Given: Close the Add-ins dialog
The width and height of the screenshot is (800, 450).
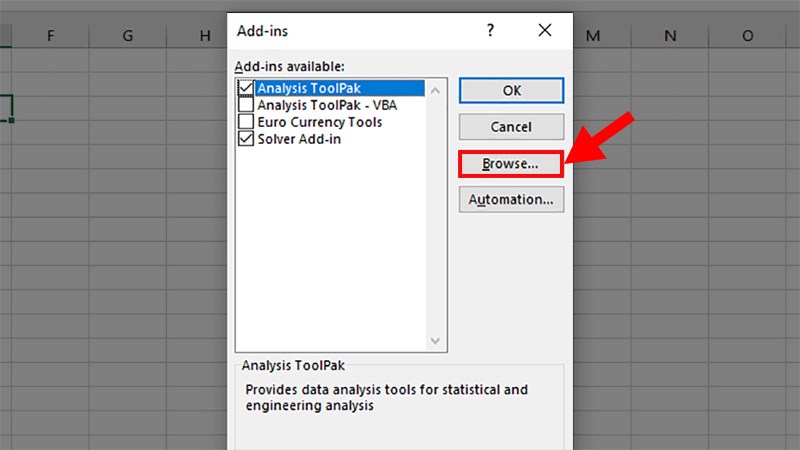Looking at the screenshot, I should click(545, 31).
